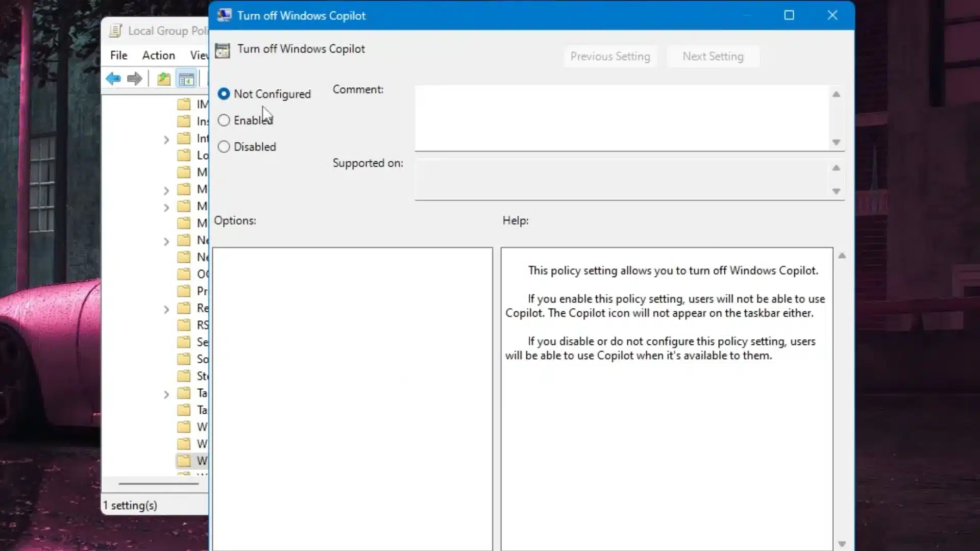Select the 'Pr' folder in the tree
980x551 pixels.
[x=193, y=291]
